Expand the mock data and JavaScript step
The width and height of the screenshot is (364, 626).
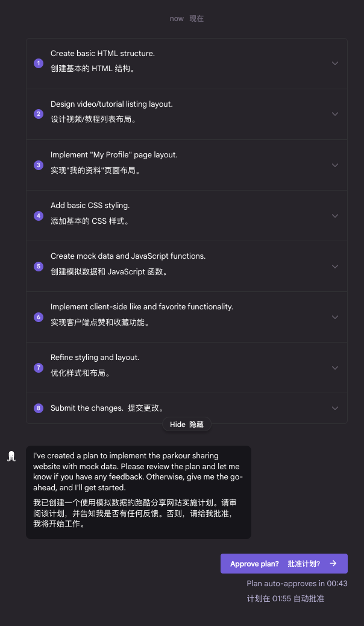tap(335, 266)
